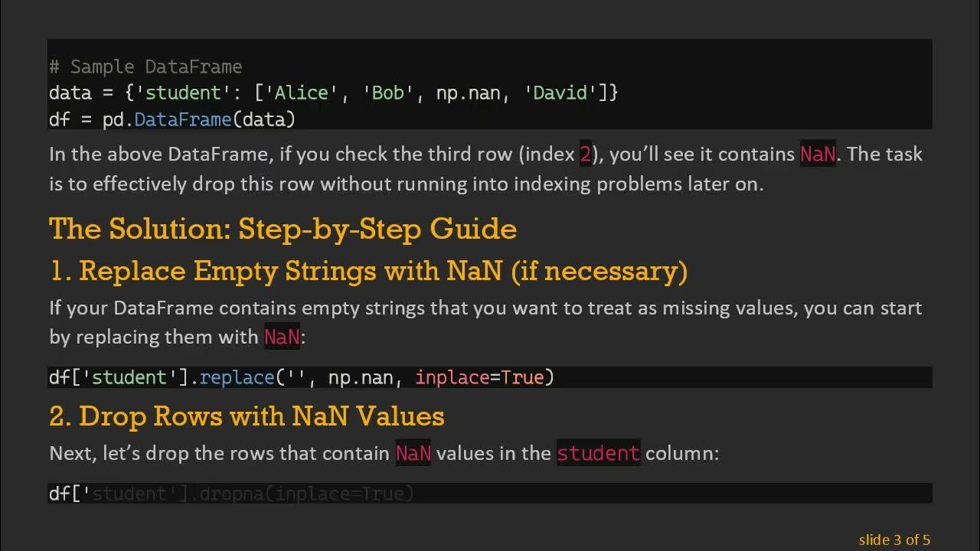This screenshot has height=551, width=980.
Task: Select the 'Drop Rows with NaN Values' heading
Action: point(247,416)
